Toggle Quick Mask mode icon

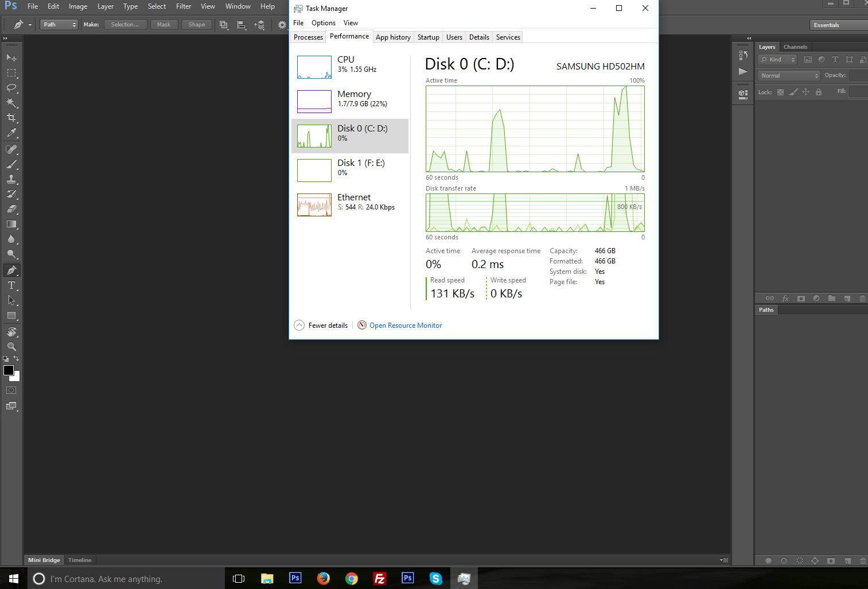pos(11,390)
